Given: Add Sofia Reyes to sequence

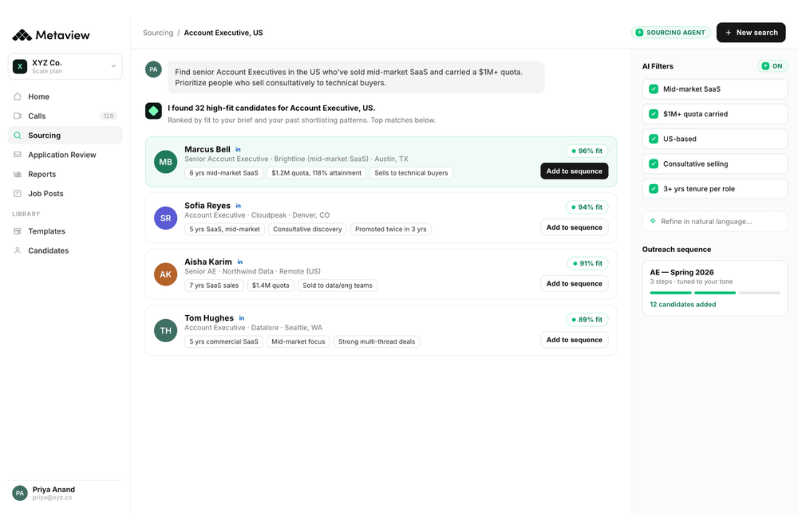Looking at the screenshot, I should point(574,227).
